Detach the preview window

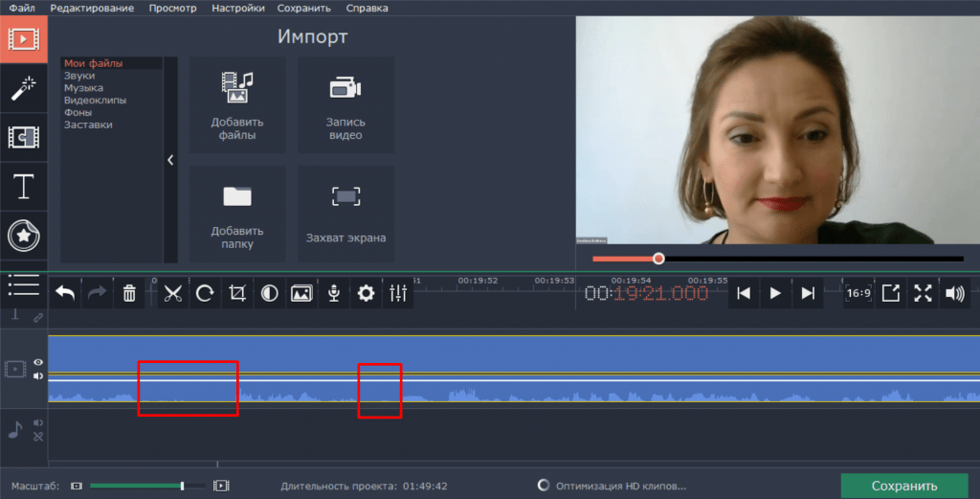(891, 293)
